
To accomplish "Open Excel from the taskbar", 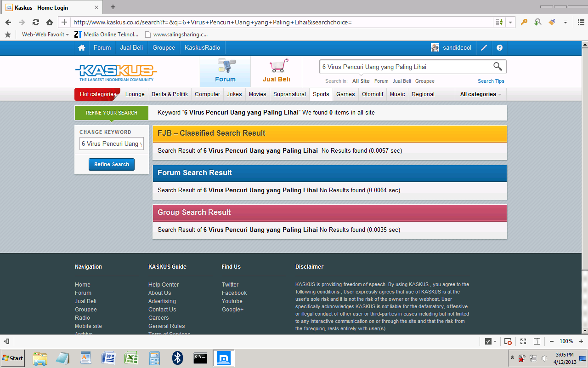I will [x=132, y=358].
